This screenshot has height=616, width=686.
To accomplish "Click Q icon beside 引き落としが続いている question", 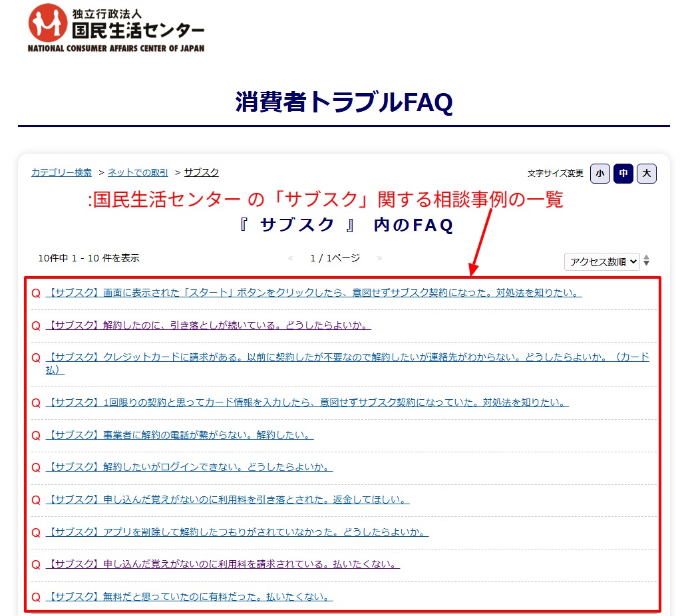I will (x=36, y=326).
